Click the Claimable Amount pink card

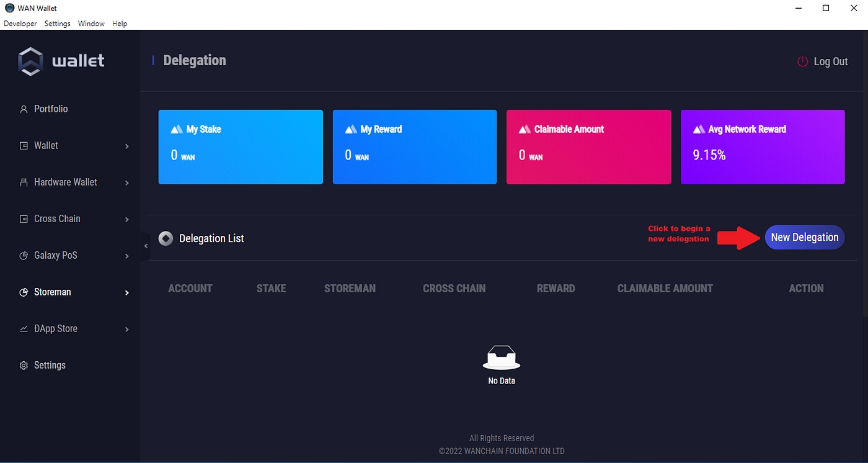[x=588, y=147]
